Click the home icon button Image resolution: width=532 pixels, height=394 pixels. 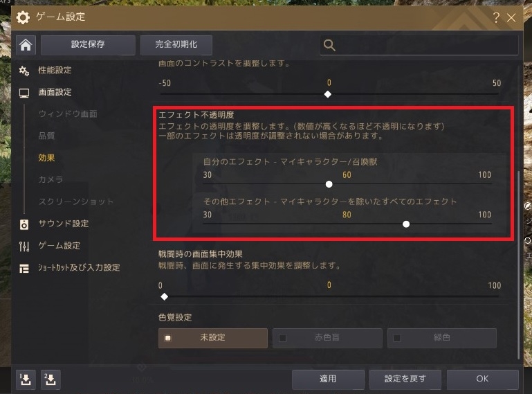pos(26,45)
